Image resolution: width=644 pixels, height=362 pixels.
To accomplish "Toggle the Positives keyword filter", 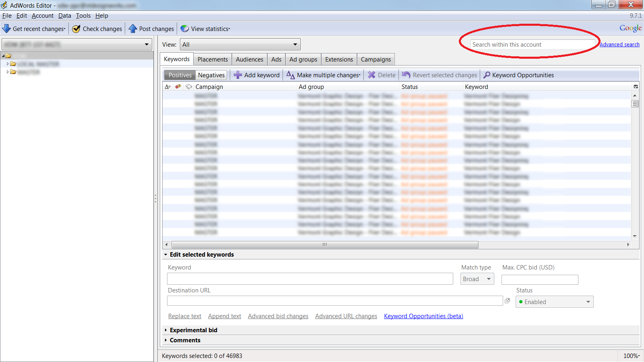I will point(180,75).
